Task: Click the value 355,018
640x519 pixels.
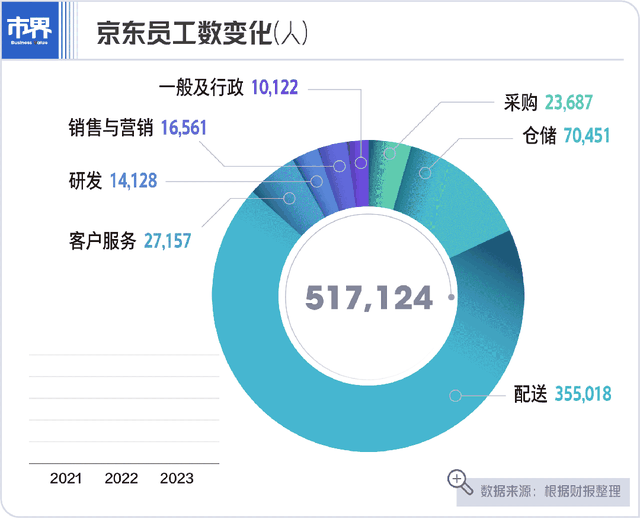Action: [583, 394]
